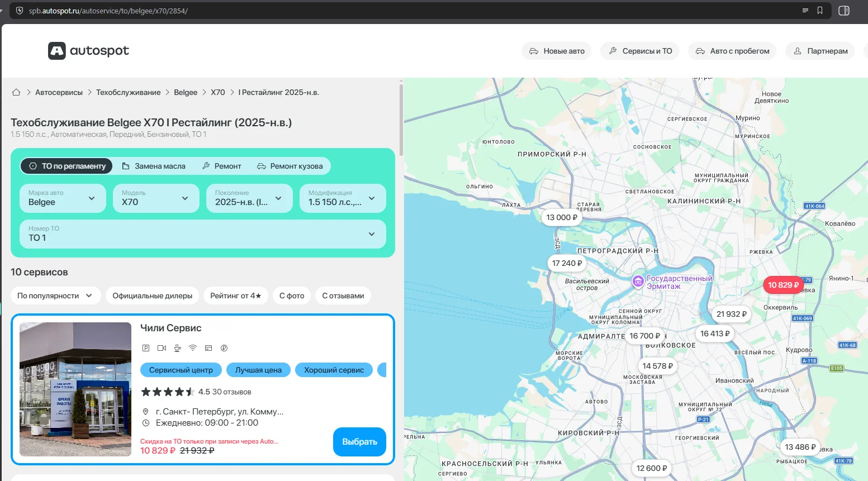This screenshot has width=868, height=481.
Task: Open the Чили Сервис photo thumbnail
Action: pos(75,389)
